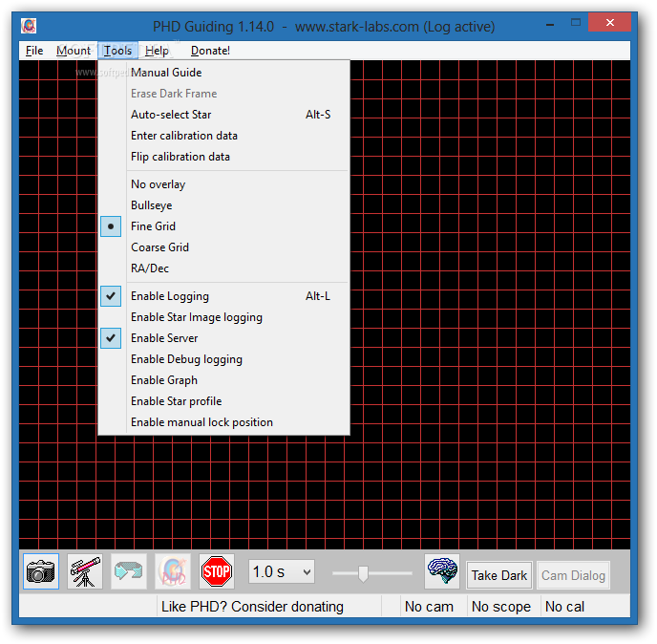Minimize the PHD Guiding window
Screen dimensions: 657x644
(x=550, y=24)
